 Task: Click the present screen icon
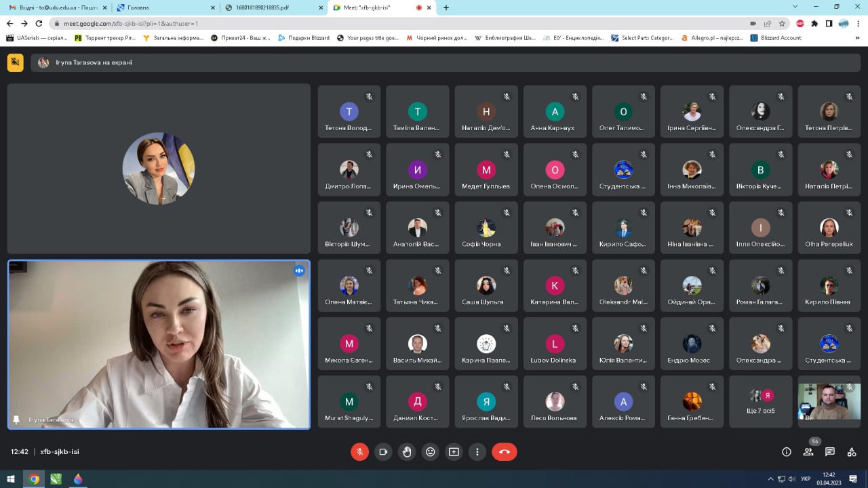pos(454,452)
